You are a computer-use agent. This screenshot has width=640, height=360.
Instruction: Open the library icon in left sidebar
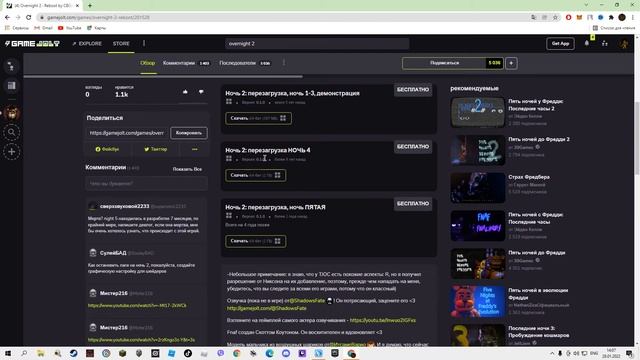[x=11, y=85]
